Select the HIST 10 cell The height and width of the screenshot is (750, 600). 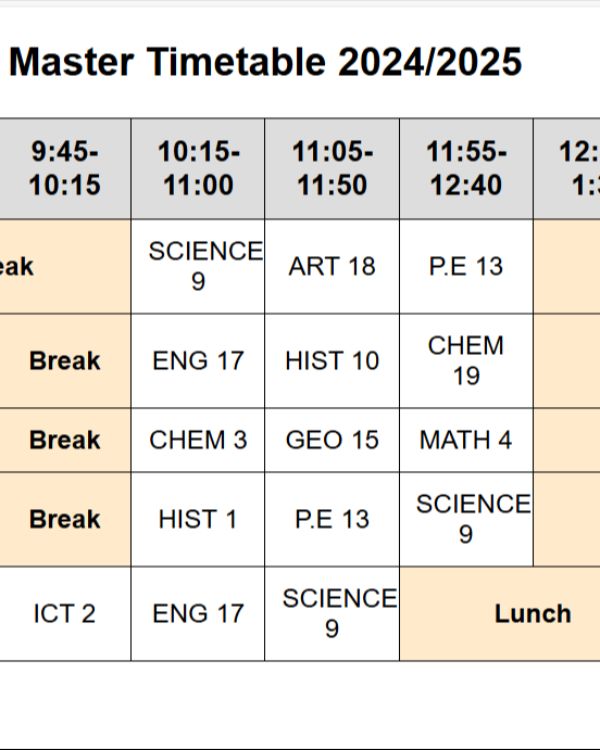point(332,361)
